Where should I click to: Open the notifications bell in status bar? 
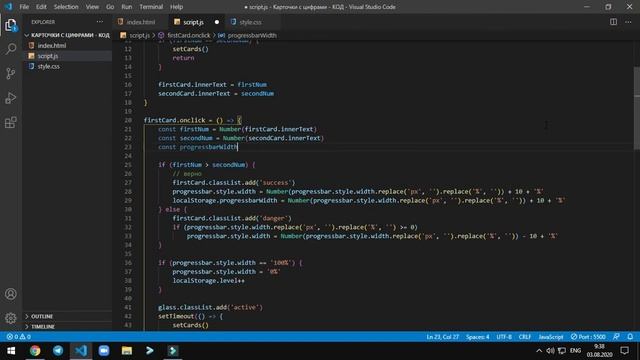(x=630, y=337)
